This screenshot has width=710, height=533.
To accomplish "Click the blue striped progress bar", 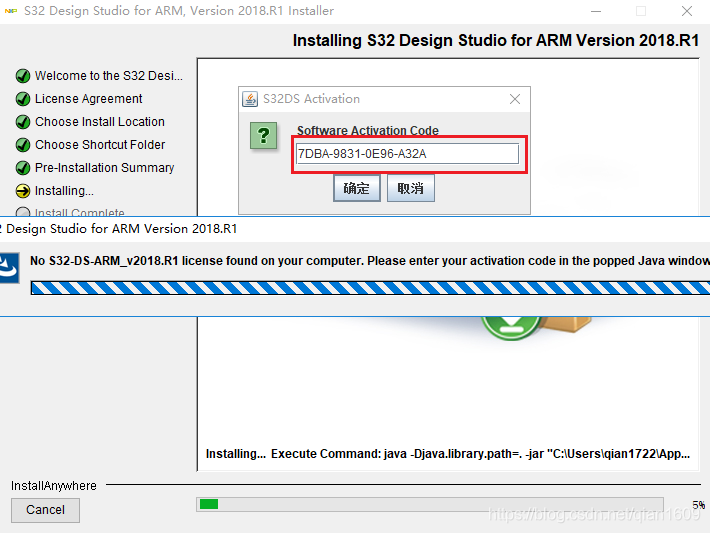I will pos(370,288).
